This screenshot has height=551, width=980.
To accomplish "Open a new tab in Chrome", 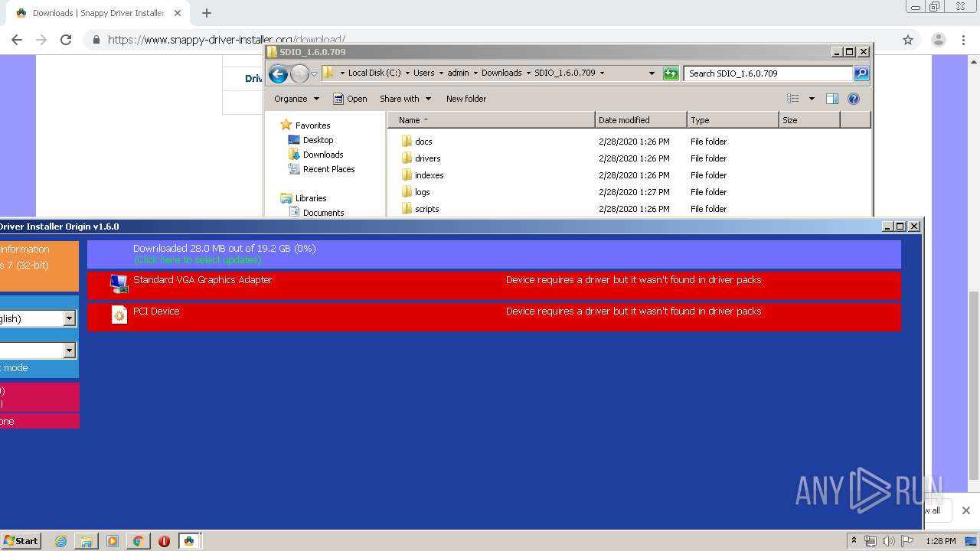I will coord(207,13).
